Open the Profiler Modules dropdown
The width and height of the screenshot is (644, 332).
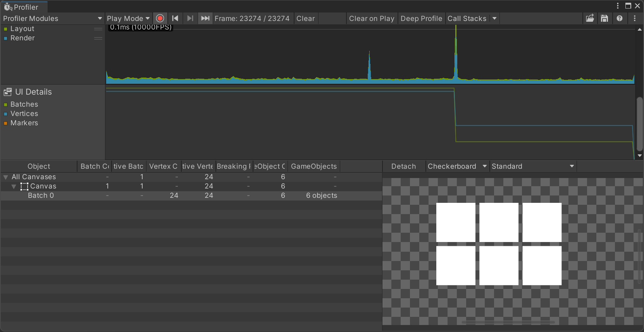(x=52, y=18)
